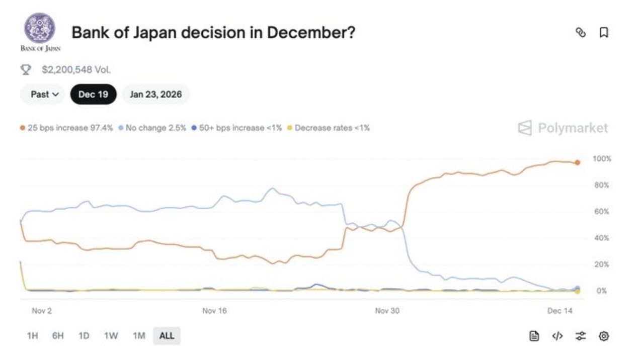Open chart filter sliders icon
Image resolution: width=644 pixels, height=359 pixels.
[581, 336]
